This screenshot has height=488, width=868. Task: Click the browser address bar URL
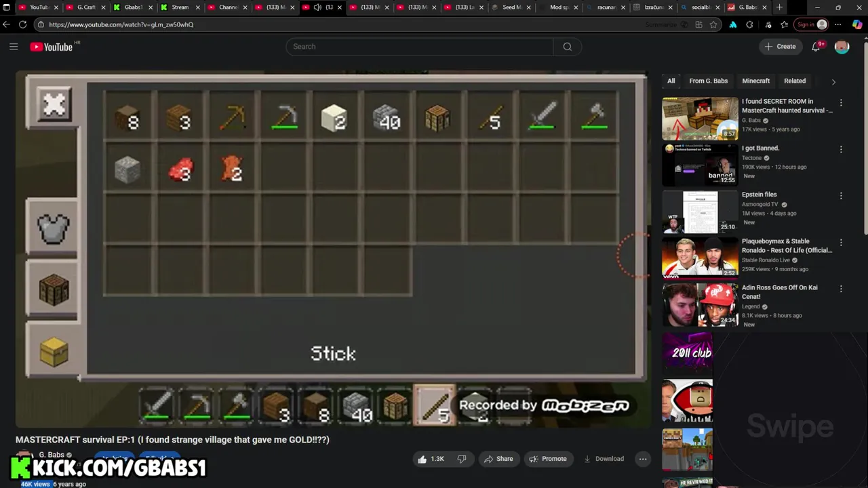pyautogui.click(x=121, y=24)
